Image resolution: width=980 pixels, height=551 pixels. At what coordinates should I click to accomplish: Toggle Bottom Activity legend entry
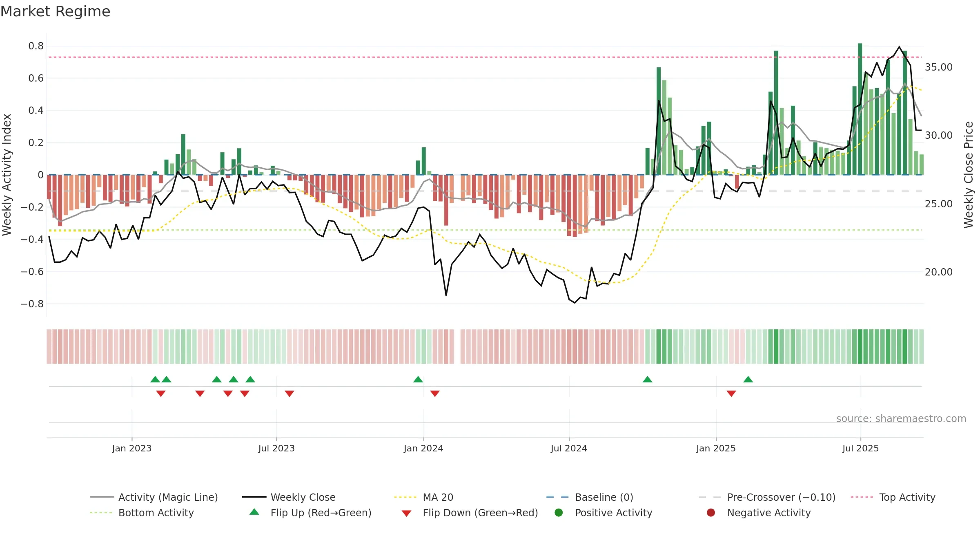[x=142, y=513]
